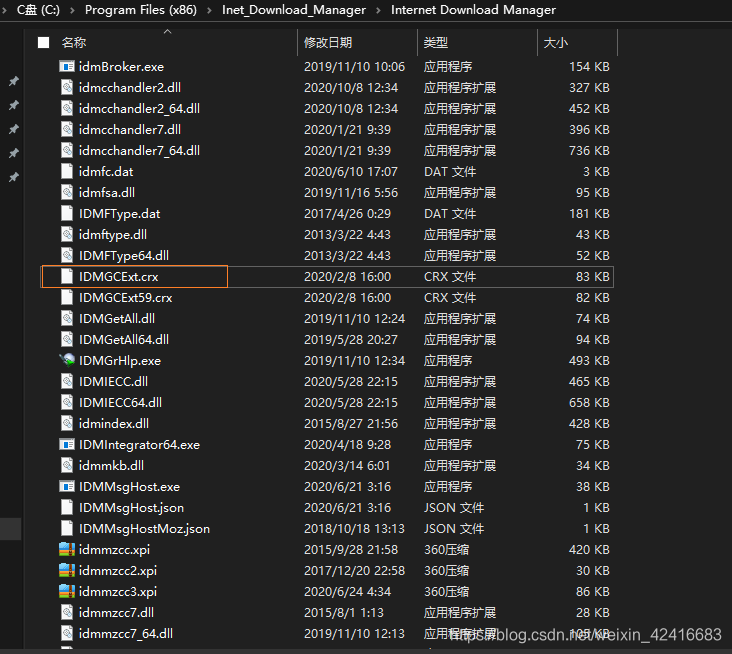Viewport: 732px width, 654px height.
Task: Click the 736 KB size cell
Action: pyautogui.click(x=589, y=151)
